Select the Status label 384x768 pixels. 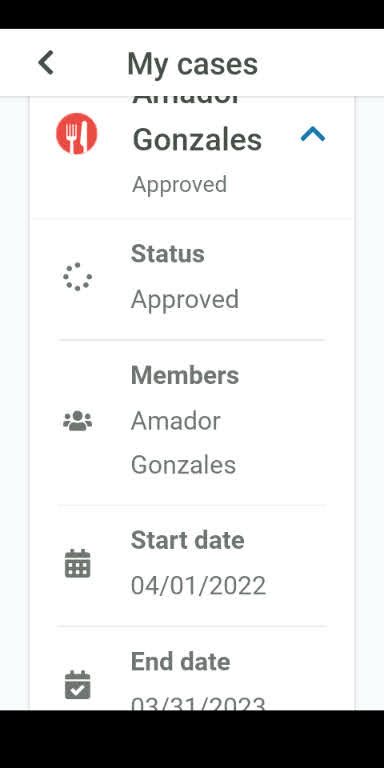[x=168, y=254]
